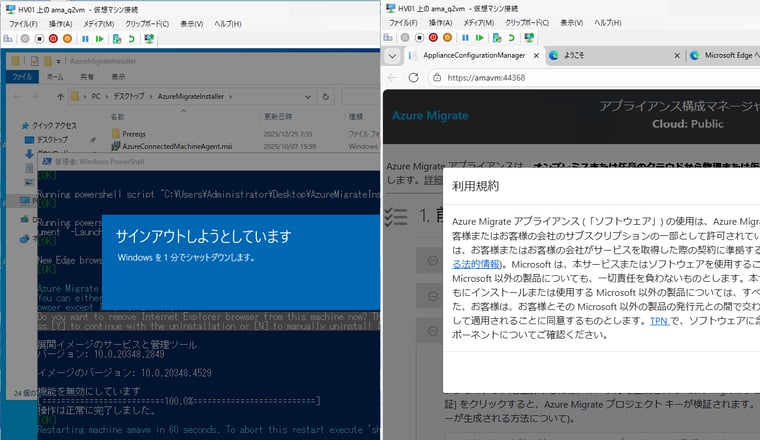Screen dimensions: 760x440
Task: Open 法的情報 link in terms dialog
Action: point(476,264)
